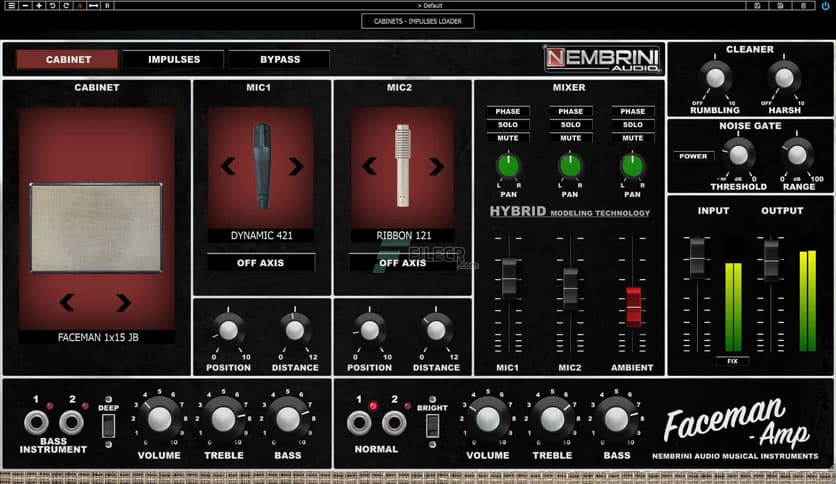
Task: Click the last preset delete icon at top right
Action: 803,5
